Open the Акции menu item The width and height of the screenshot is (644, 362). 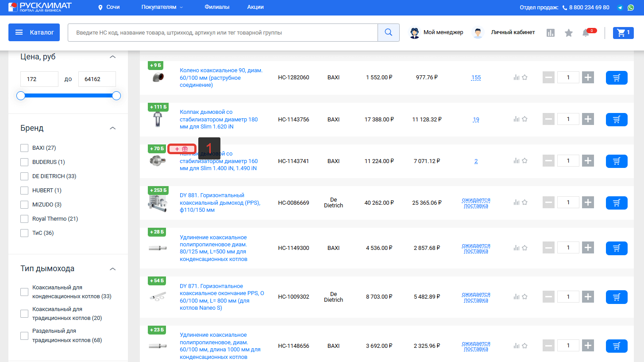(255, 7)
